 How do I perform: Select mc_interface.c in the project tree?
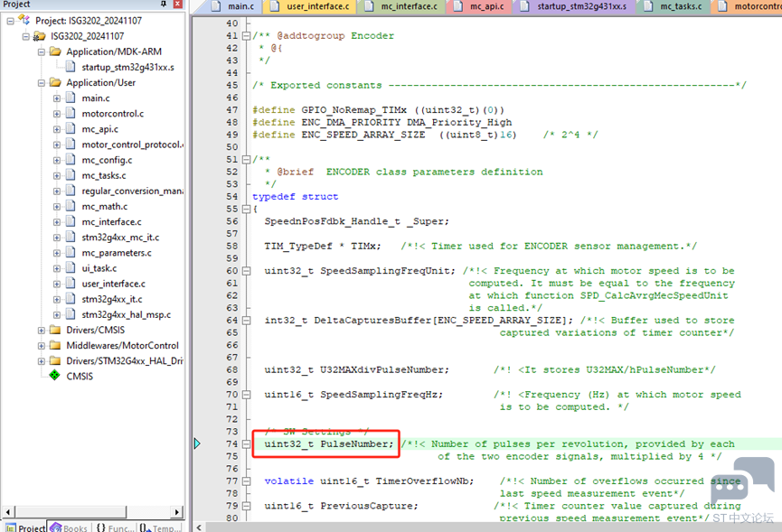point(112,221)
